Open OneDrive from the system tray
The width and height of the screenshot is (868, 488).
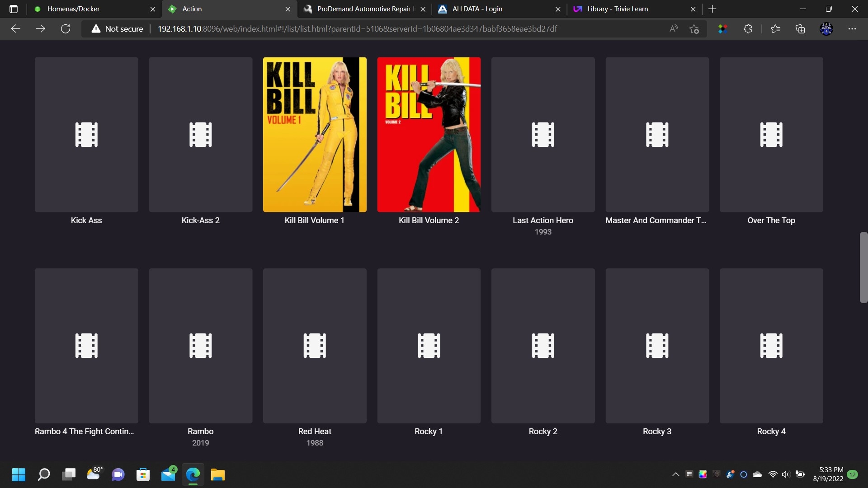click(x=757, y=474)
